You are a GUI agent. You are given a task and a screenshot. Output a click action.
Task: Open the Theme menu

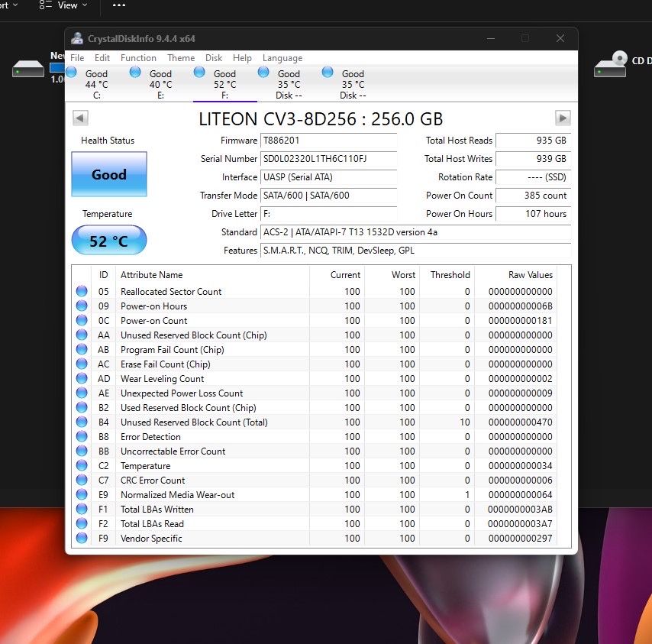(181, 58)
